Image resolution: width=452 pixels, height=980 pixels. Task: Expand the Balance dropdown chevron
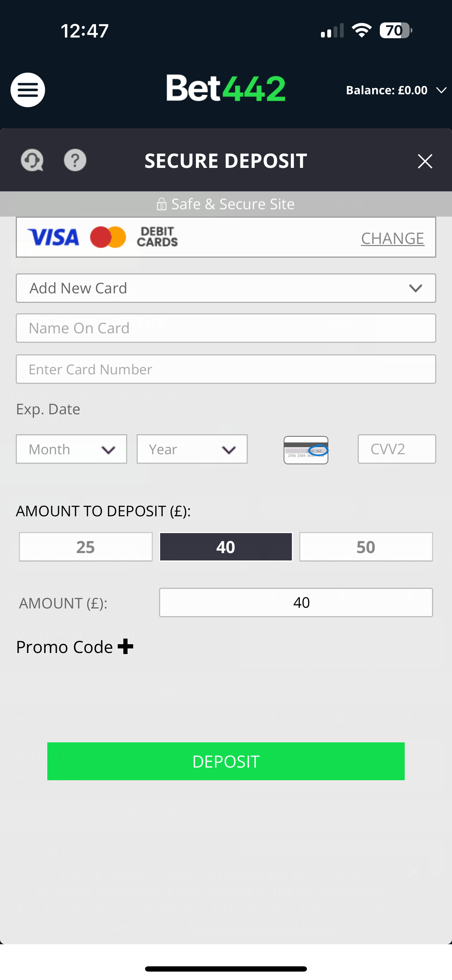tap(441, 90)
